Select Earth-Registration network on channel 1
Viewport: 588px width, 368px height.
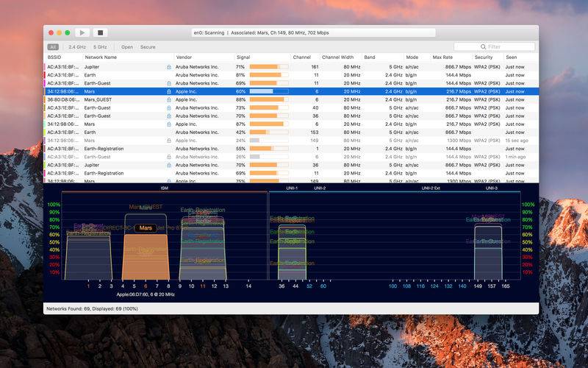point(291,149)
